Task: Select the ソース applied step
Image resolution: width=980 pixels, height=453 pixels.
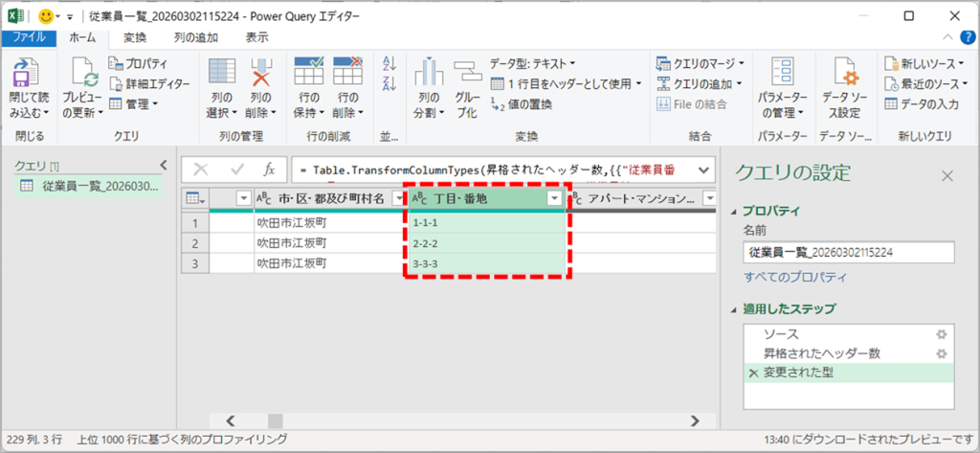Action: (x=848, y=335)
